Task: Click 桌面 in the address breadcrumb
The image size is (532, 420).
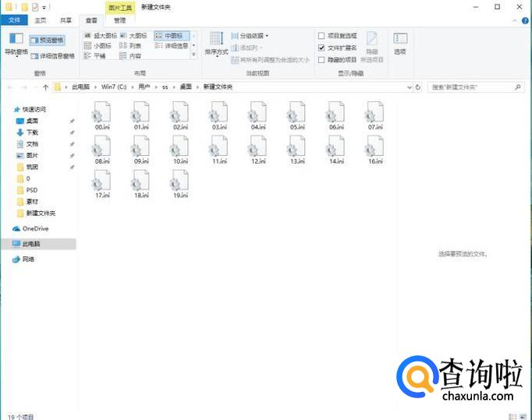Action: [186, 87]
